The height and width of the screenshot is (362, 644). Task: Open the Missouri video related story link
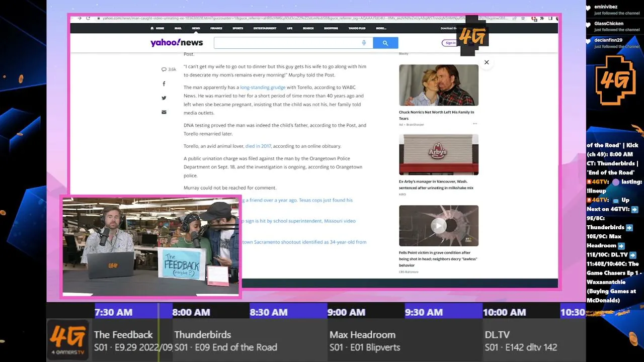pyautogui.click(x=299, y=221)
